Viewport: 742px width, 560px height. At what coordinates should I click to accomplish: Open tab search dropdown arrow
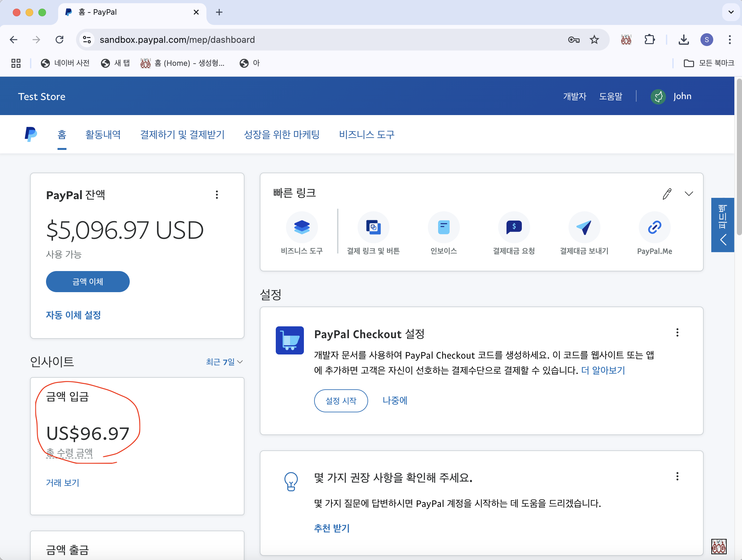730,12
